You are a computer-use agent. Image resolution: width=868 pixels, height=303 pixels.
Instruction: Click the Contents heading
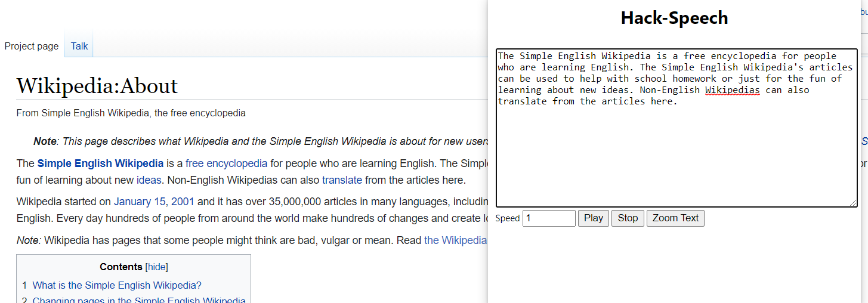tap(121, 267)
